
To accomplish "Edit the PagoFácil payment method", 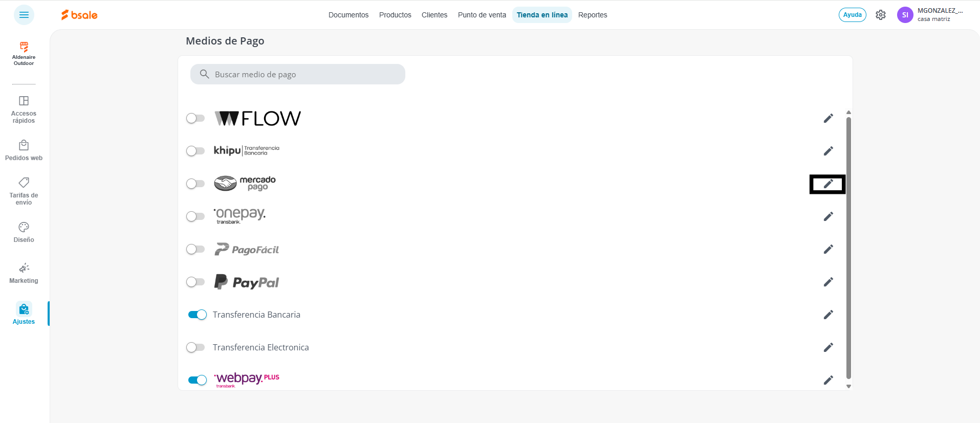I will 829,249.
